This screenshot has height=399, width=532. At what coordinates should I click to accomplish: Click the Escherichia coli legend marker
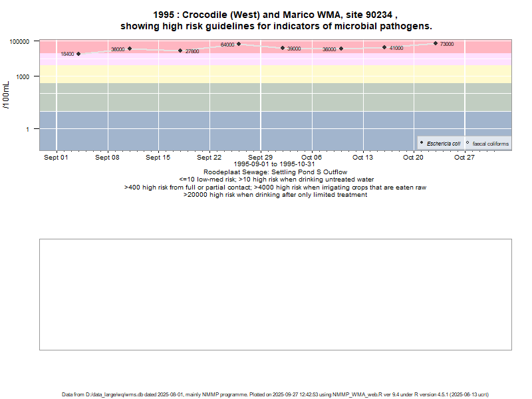pyautogui.click(x=422, y=143)
